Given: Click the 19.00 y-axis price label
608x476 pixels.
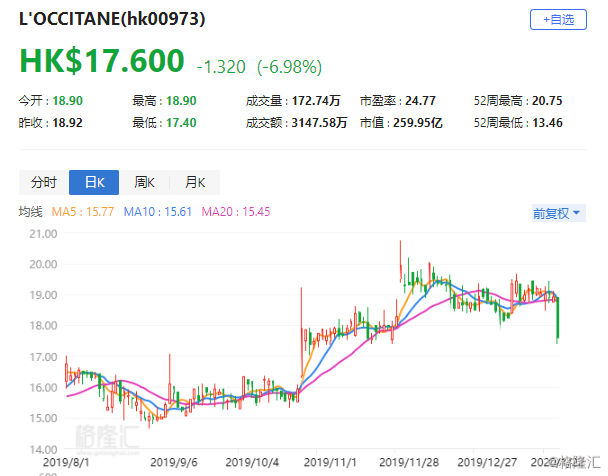Looking at the screenshot, I should (x=43, y=295).
